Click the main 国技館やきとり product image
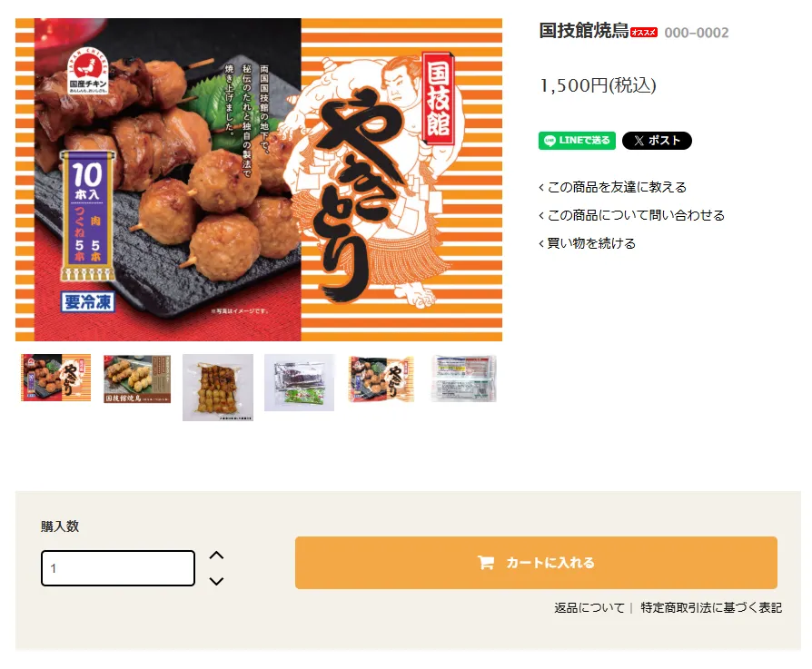812x669 pixels. click(x=259, y=180)
